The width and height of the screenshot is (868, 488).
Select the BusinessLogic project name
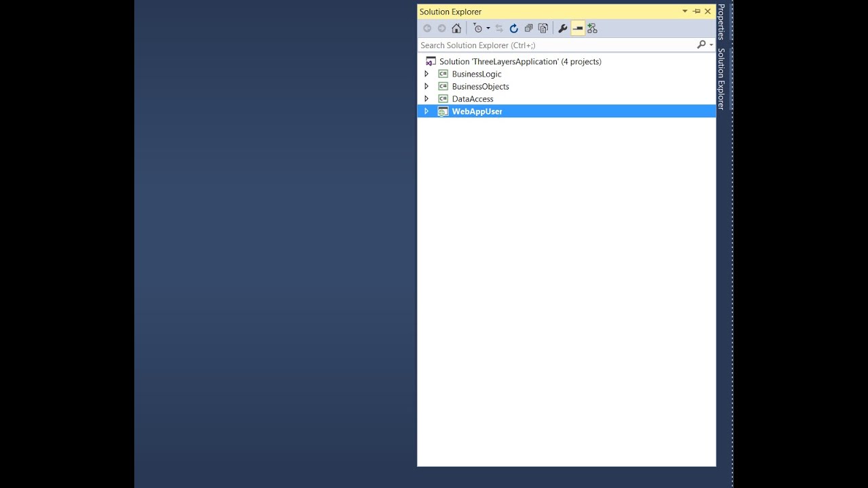pos(477,74)
